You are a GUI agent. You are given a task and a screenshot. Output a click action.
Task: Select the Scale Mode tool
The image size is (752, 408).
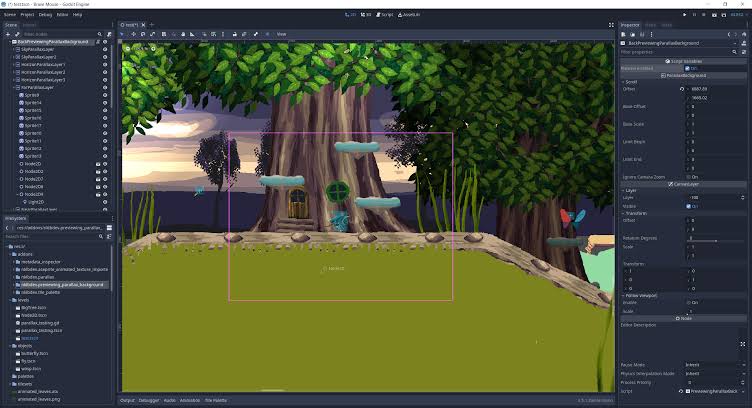(153, 34)
